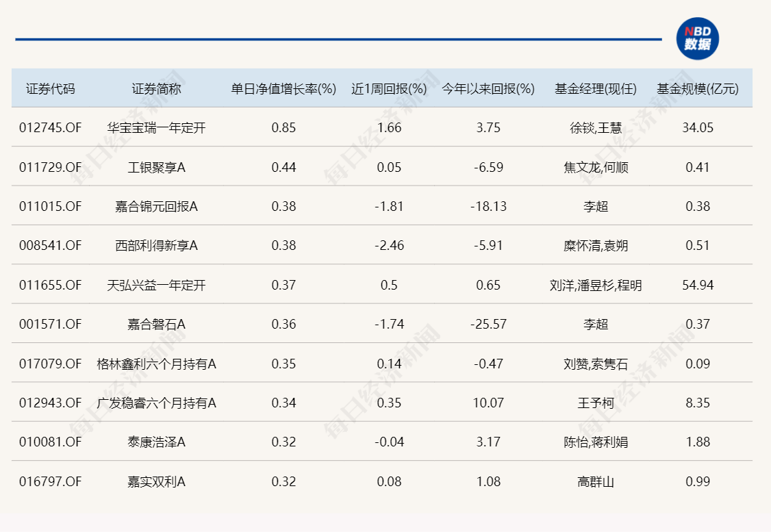Click fund code 011729.OF
This screenshot has width=771, height=532.
(50, 167)
